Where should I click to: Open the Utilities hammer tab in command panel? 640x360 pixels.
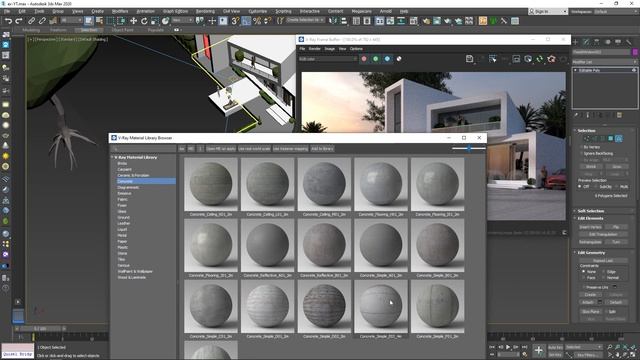pos(629,42)
